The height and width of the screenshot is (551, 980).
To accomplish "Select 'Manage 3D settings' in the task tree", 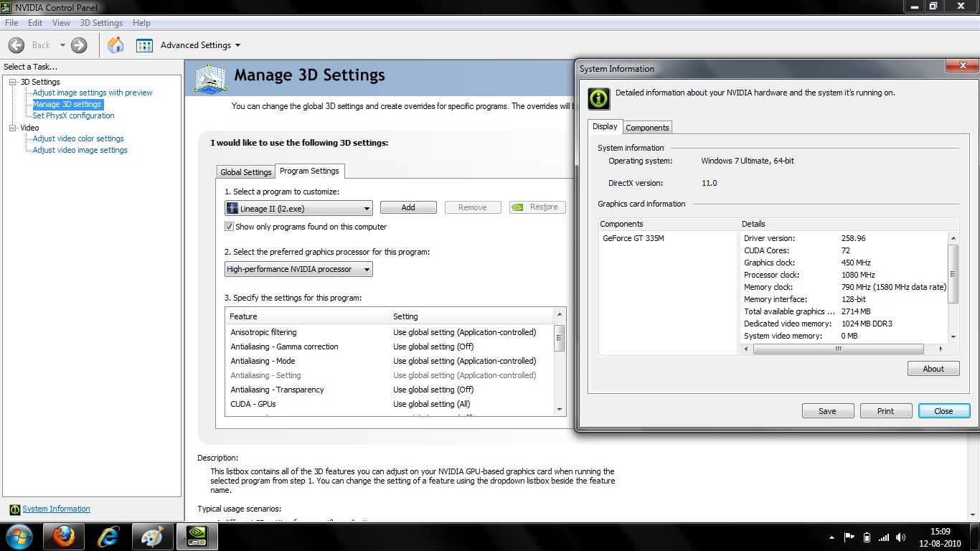I will click(67, 104).
